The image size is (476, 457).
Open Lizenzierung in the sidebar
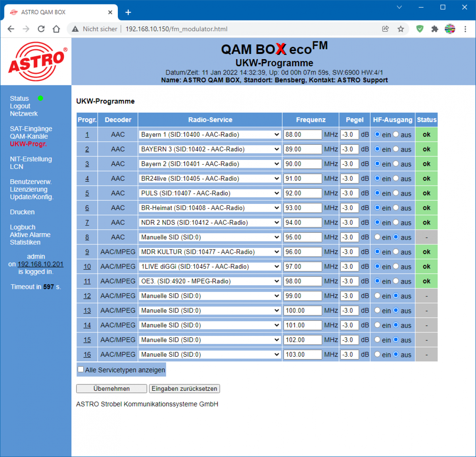click(x=29, y=190)
